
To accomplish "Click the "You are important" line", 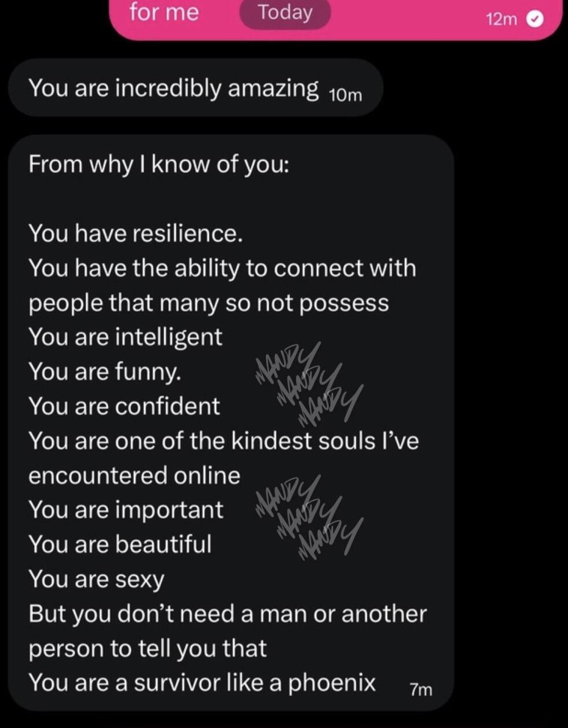I will pos(126,510).
